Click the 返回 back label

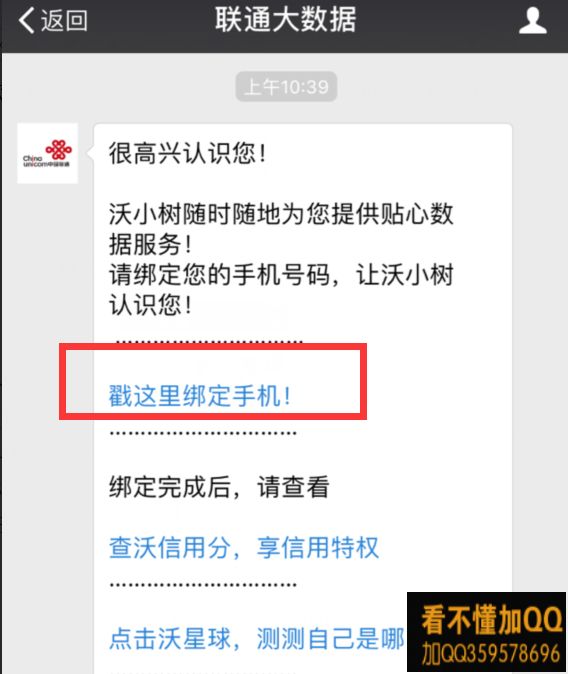(x=64, y=20)
